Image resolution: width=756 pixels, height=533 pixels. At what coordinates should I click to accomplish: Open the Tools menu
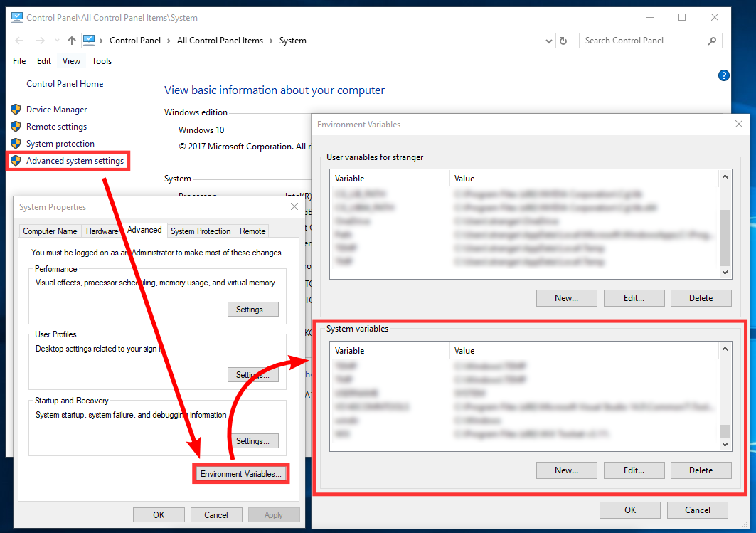tap(102, 60)
